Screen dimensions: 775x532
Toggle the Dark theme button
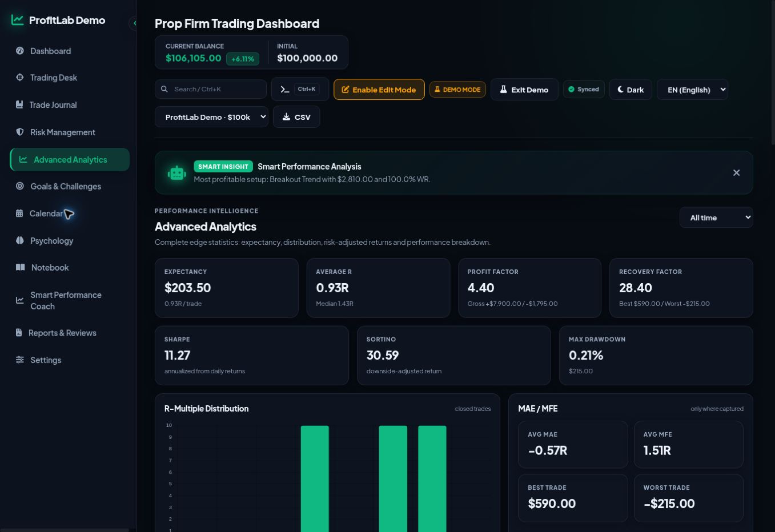coord(631,90)
